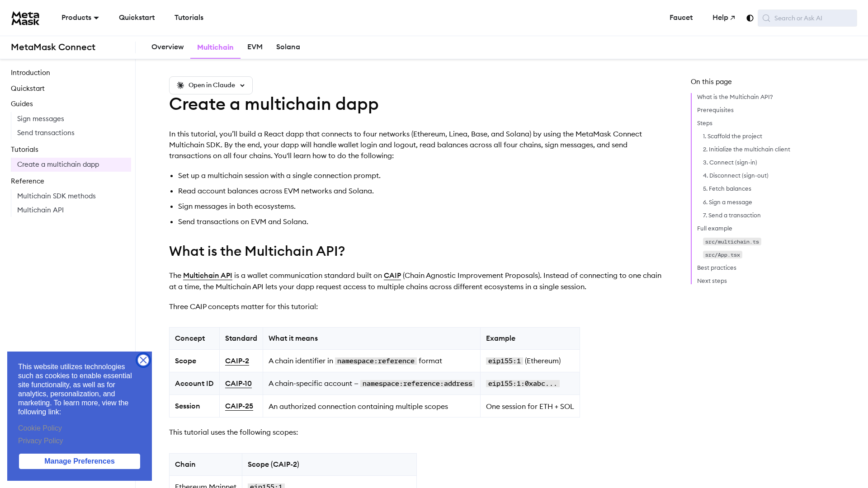Jump to Next steps section

click(x=712, y=281)
